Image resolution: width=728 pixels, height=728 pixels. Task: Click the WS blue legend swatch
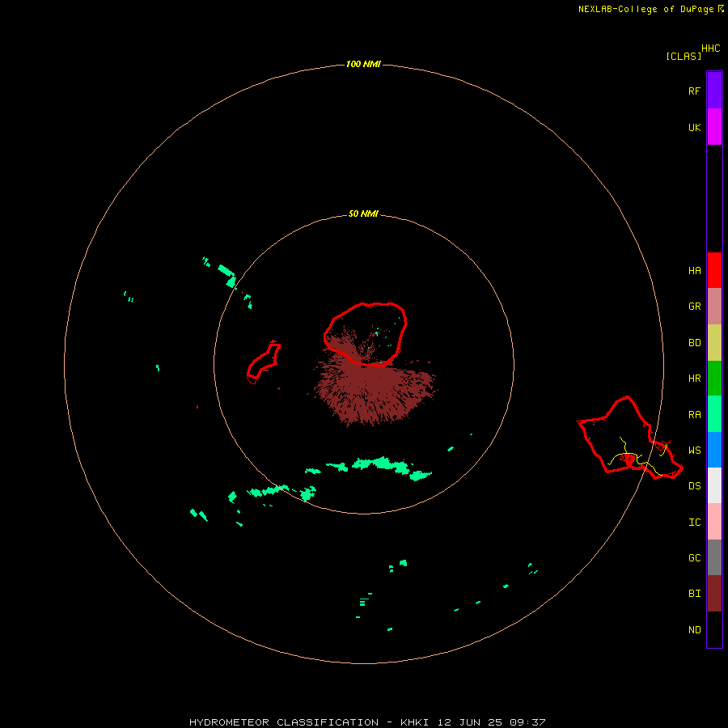tap(714, 450)
